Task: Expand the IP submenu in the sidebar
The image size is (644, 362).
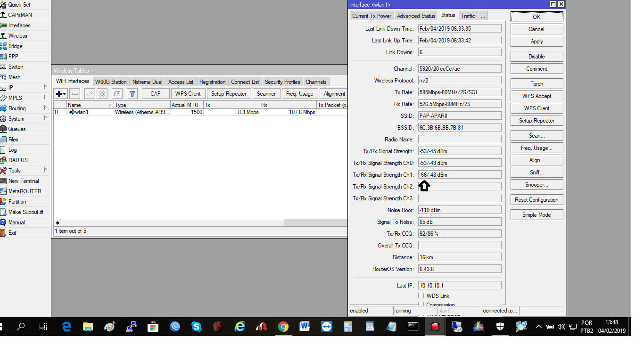Action: pos(45,87)
